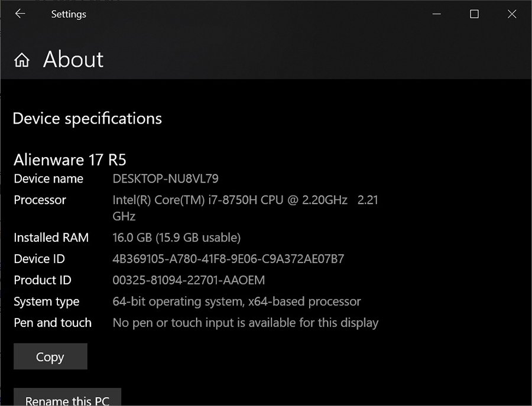Click the Device ID value starting 4B369105
The width and height of the screenshot is (532, 406).
228,259
